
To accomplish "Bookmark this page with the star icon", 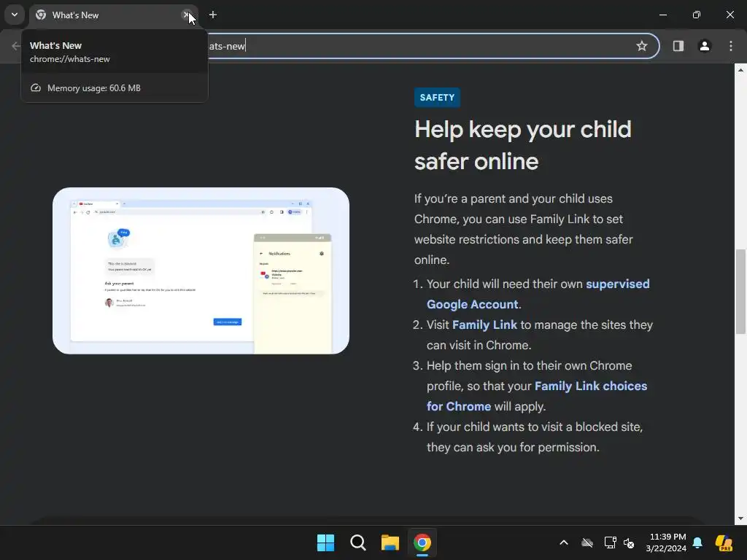I will pos(642,46).
